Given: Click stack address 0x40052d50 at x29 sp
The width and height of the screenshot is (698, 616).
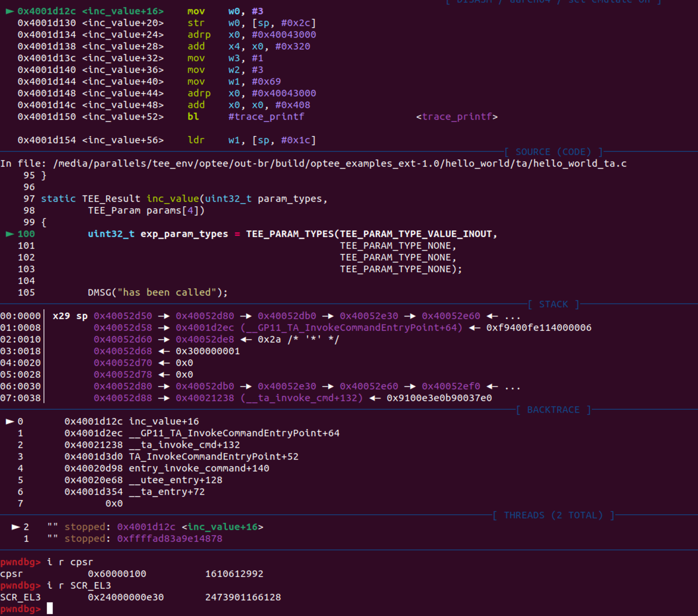Looking at the screenshot, I should [x=123, y=316].
